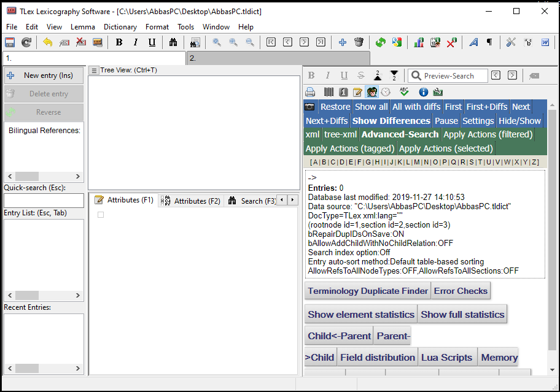Click the trash can Delete toolbar icon
This screenshot has height=392, width=560.
[x=359, y=42]
